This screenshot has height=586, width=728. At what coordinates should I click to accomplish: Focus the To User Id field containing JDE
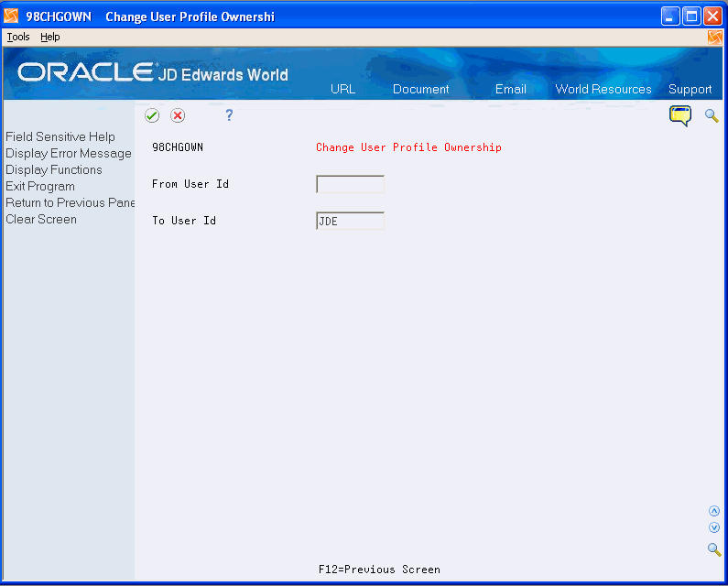(350, 221)
